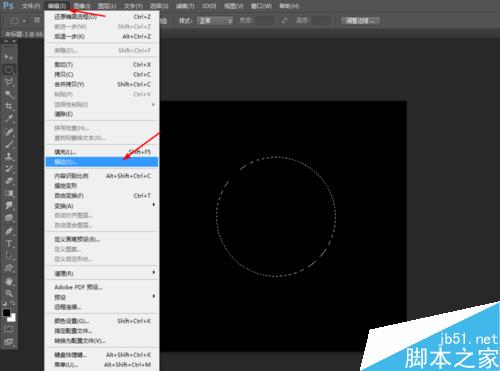Open the 文件(F) menu

tap(31, 6)
